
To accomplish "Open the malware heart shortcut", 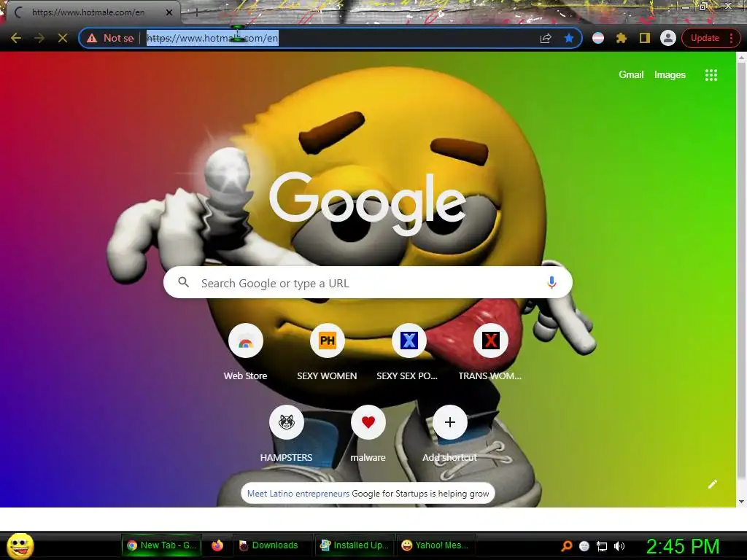I will 368,435.
